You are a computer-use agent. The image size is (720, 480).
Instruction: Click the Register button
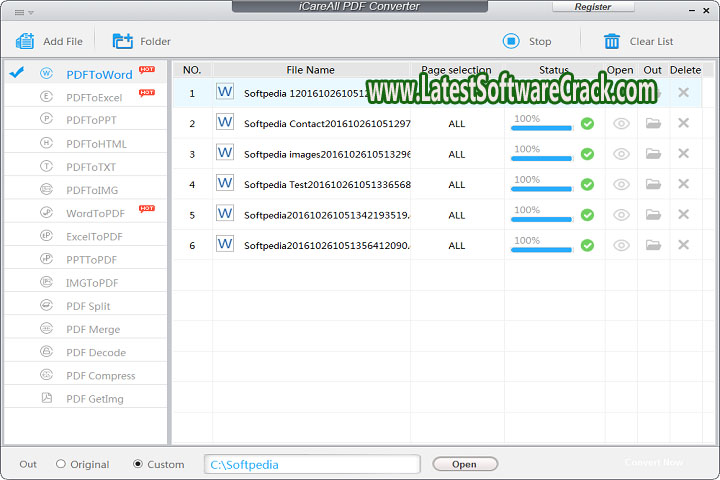pyautogui.click(x=592, y=7)
